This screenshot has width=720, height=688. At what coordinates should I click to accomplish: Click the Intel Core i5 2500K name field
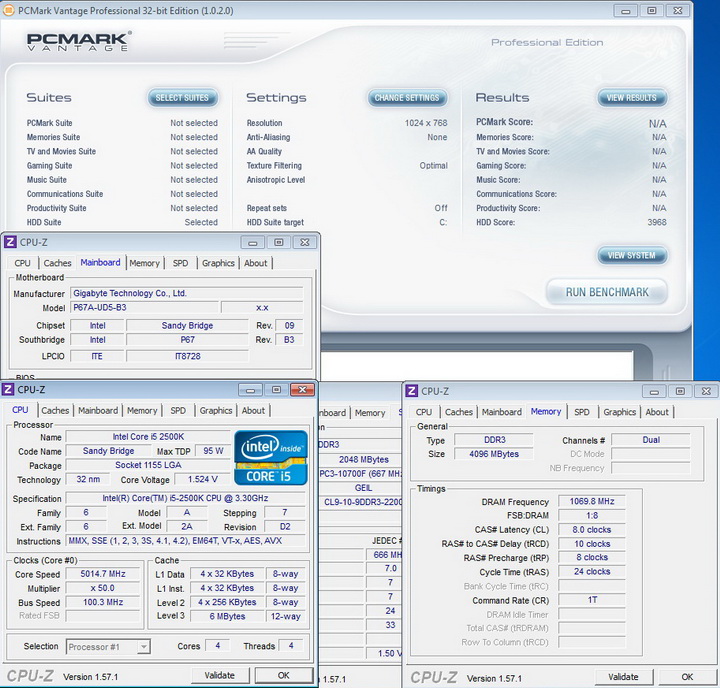[x=148, y=437]
